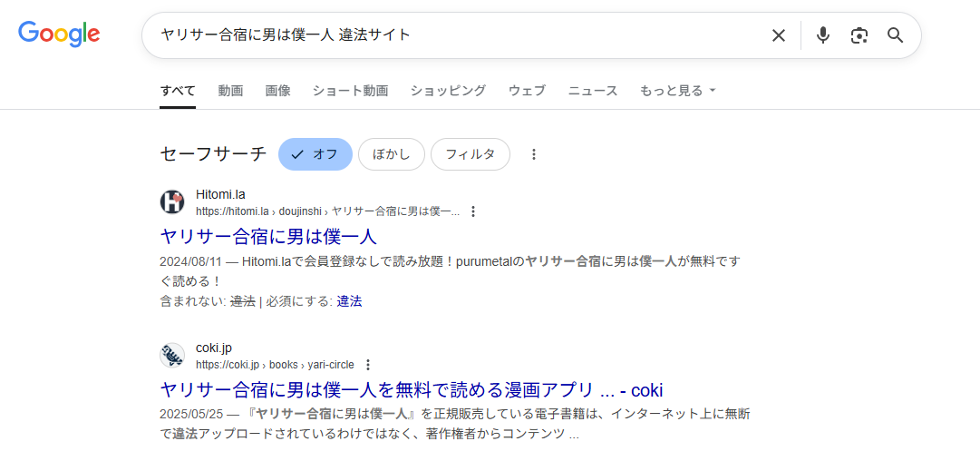
Task: Submit the query with the magnifying glass icon
Action: pos(896,35)
